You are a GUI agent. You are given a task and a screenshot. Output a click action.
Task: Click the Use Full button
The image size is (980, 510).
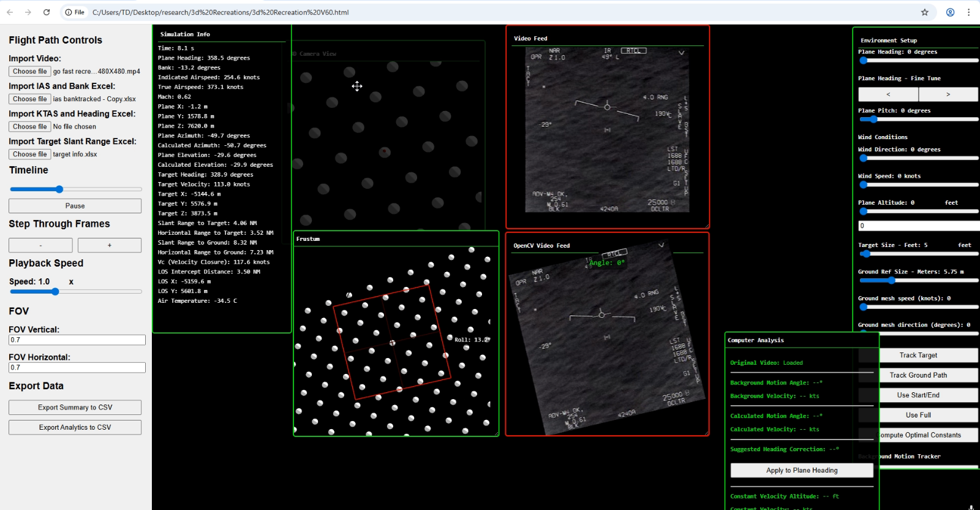918,415
